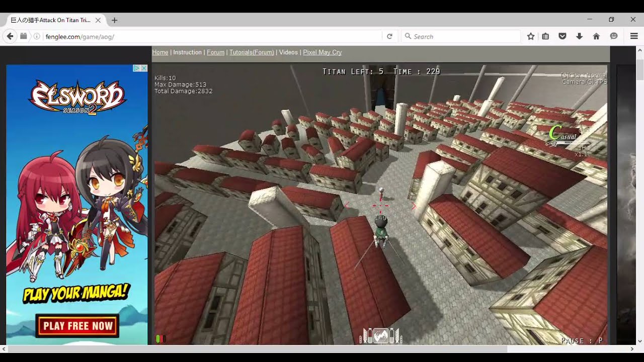Click the 'Time : 229' counter
Screen dimensions: 644x362
click(417, 71)
